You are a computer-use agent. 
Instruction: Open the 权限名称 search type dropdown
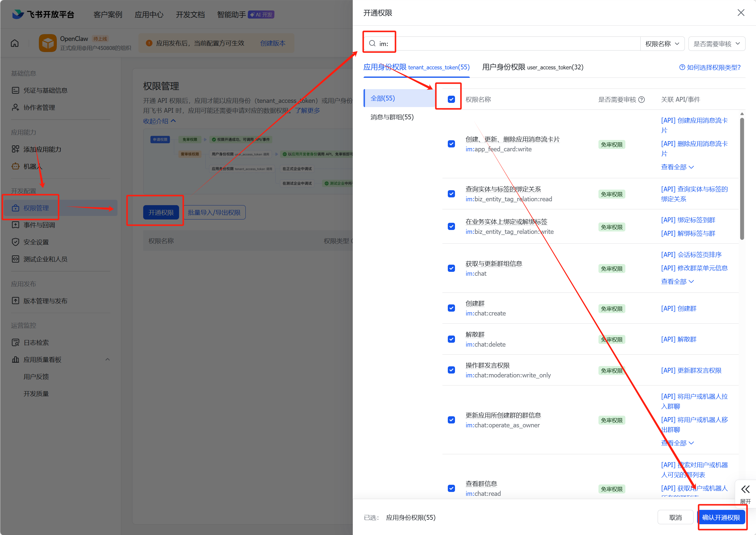click(662, 43)
